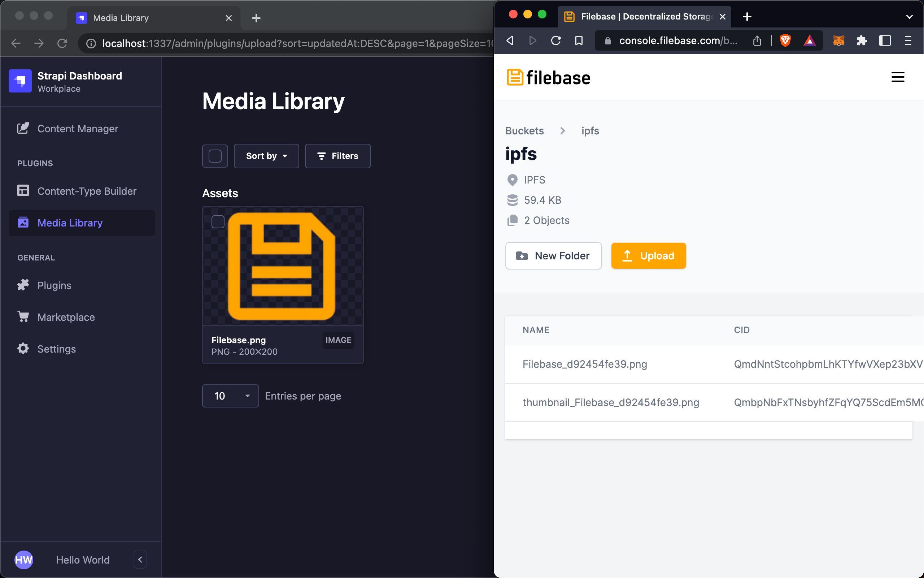Open the Filters button
This screenshot has height=578, width=924.
pyautogui.click(x=337, y=156)
